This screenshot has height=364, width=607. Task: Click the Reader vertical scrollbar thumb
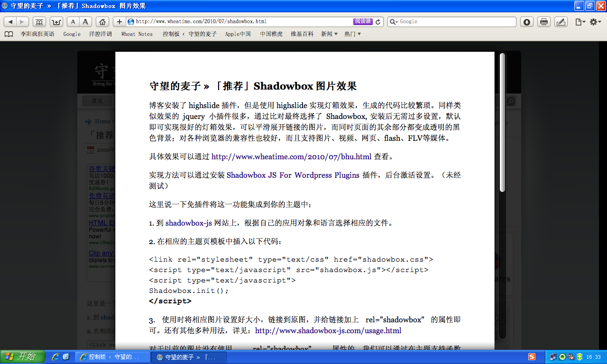pos(502,122)
